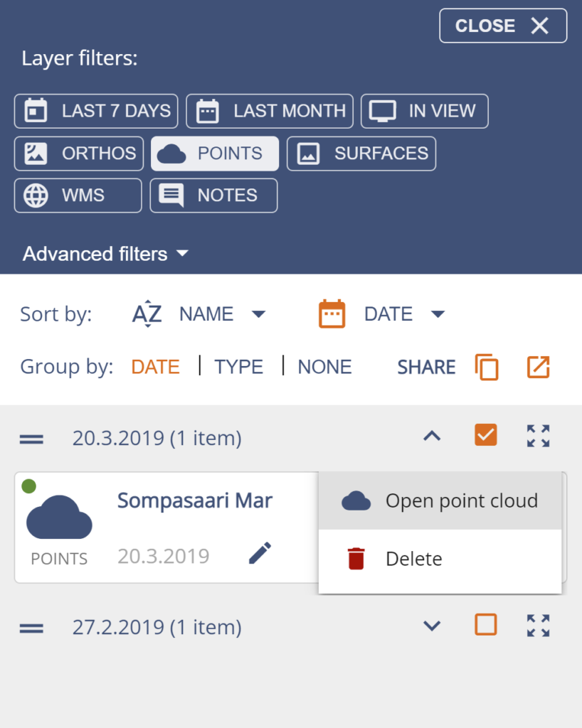Screen dimensions: 582x728
Task: Click pencil edit icon for Sompasaari Mar
Action: click(x=260, y=552)
